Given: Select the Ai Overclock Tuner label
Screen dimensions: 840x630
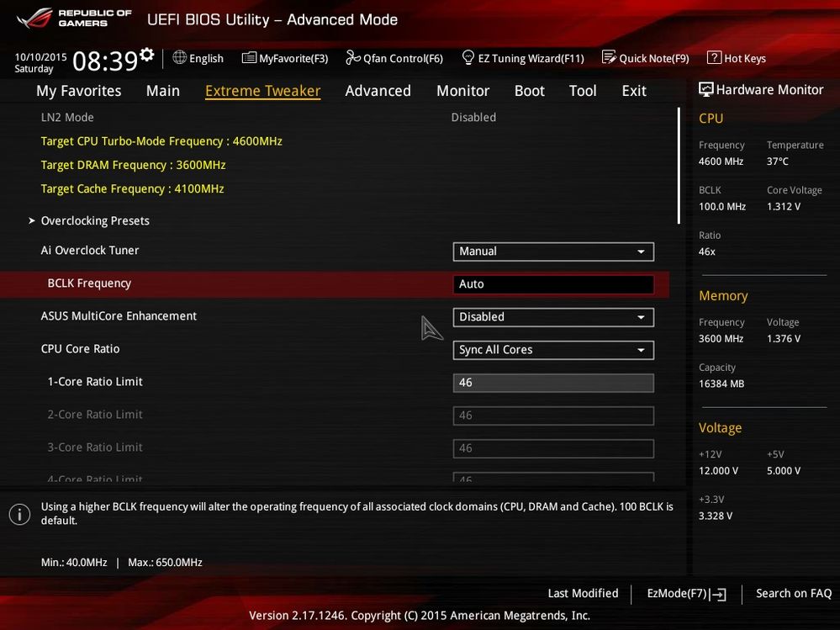Looking at the screenshot, I should pyautogui.click(x=90, y=250).
